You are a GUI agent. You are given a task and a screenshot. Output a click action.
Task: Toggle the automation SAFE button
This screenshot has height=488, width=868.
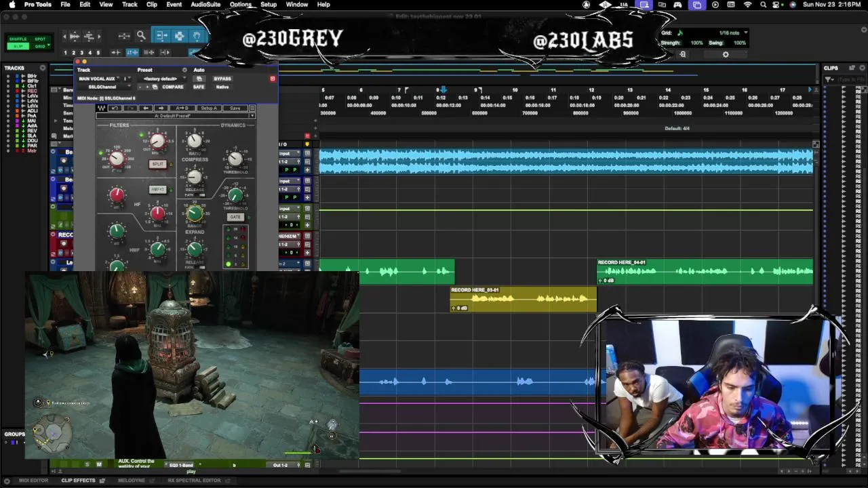click(x=199, y=87)
